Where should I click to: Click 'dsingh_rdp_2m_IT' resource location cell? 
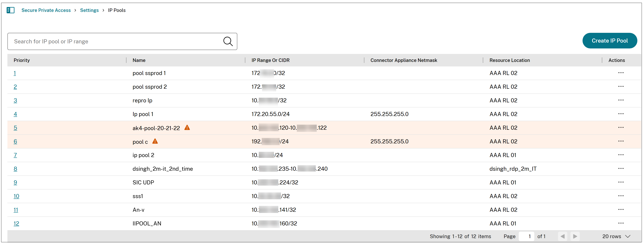click(513, 169)
